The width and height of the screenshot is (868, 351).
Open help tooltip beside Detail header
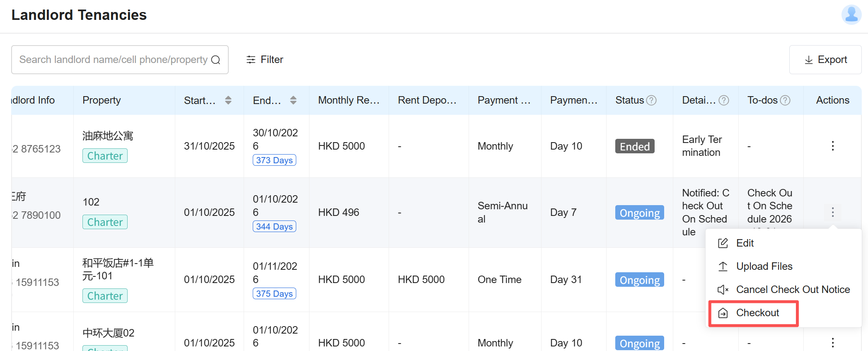723,100
